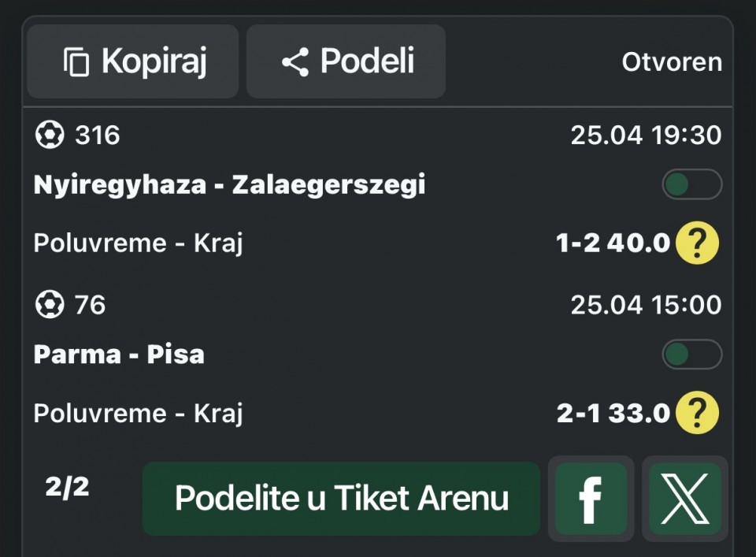Click the Otvoren status label

click(671, 62)
